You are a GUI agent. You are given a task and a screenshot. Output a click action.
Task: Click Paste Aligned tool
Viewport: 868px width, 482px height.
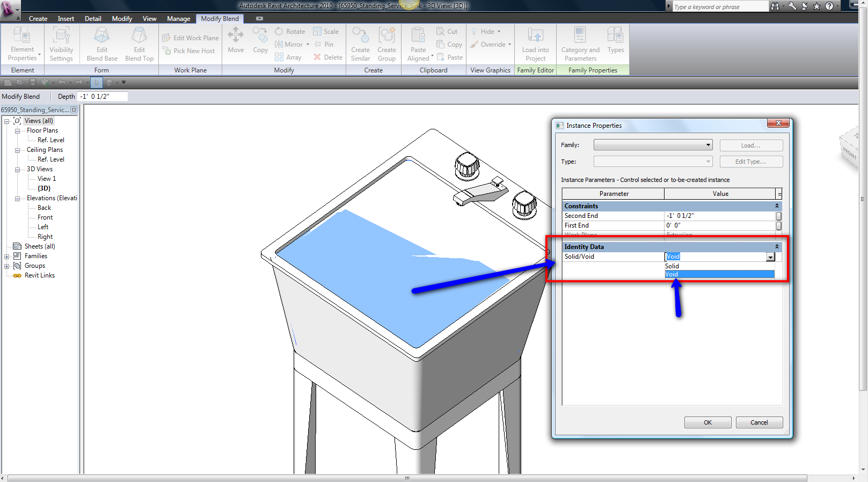pyautogui.click(x=419, y=45)
